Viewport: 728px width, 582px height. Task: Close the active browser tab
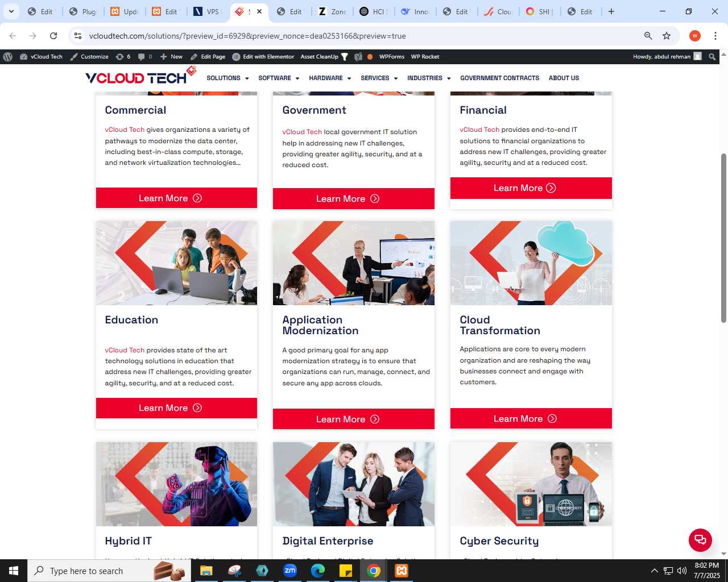click(x=259, y=11)
